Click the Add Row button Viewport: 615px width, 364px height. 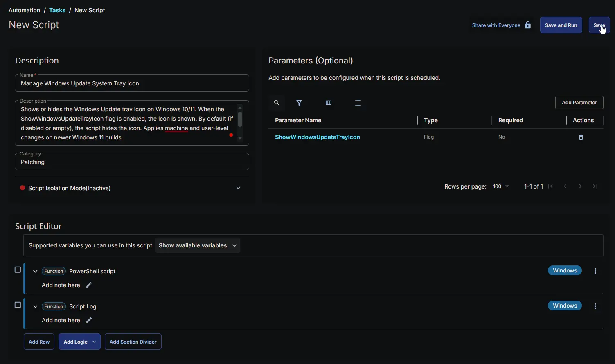pos(39,342)
